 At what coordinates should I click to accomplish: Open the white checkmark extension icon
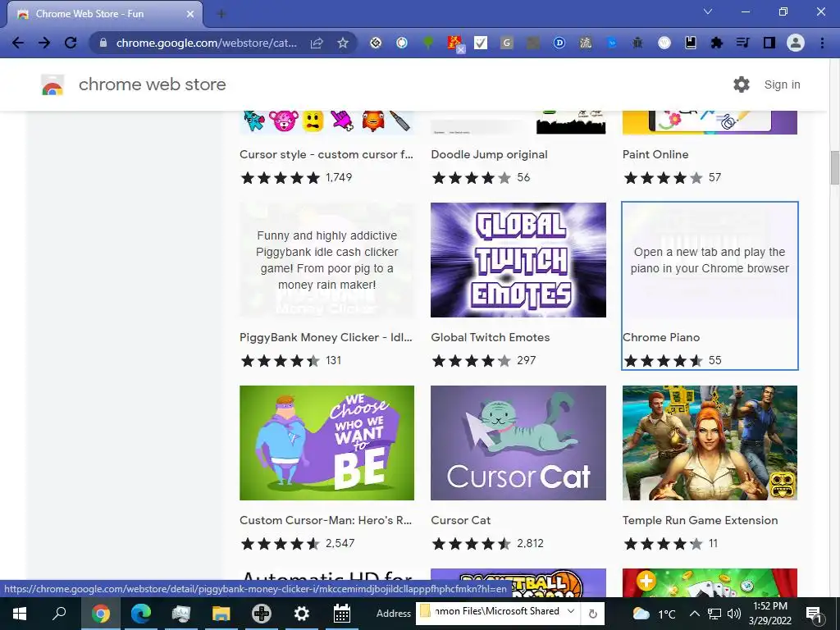tap(481, 43)
